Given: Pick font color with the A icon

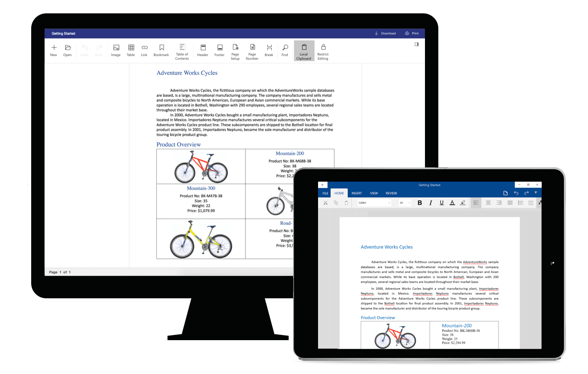Looking at the screenshot, I should 452,203.
